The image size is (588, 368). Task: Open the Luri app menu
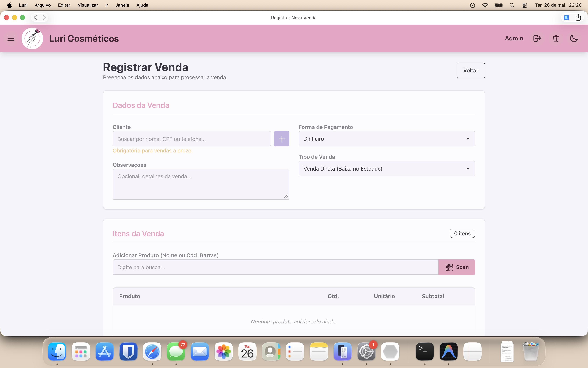tap(23, 5)
